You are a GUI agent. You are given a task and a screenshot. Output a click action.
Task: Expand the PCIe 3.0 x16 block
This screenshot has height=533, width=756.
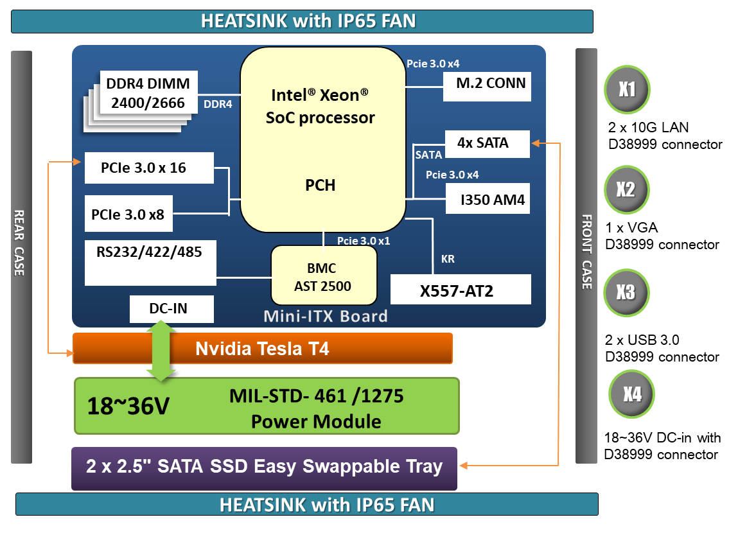tap(149, 168)
